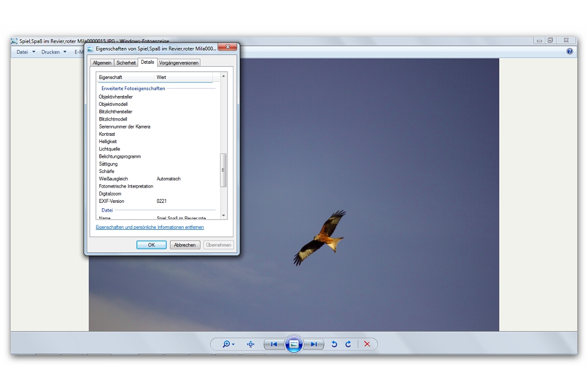This screenshot has height=392, width=588.
Task: Click the properties list scrollbar thumb
Action: [224, 170]
